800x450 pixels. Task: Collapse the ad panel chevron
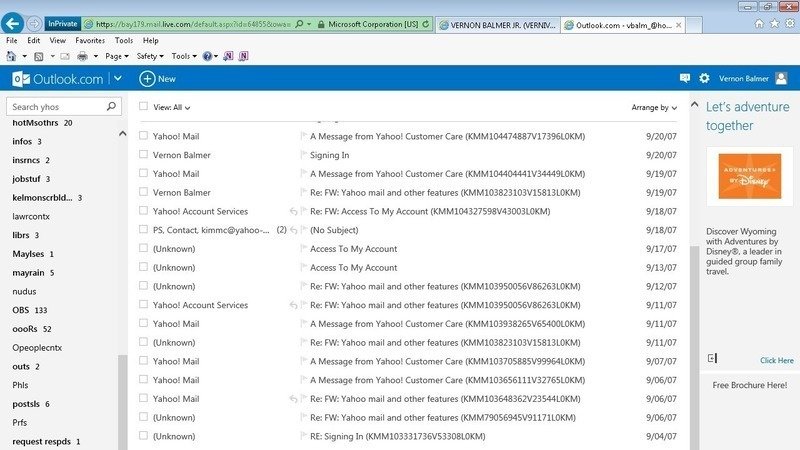pos(694,105)
